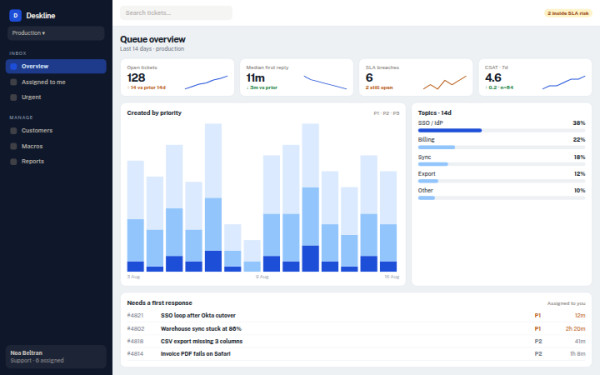
Task: Click the 12% value for Export
Action: pos(579,174)
